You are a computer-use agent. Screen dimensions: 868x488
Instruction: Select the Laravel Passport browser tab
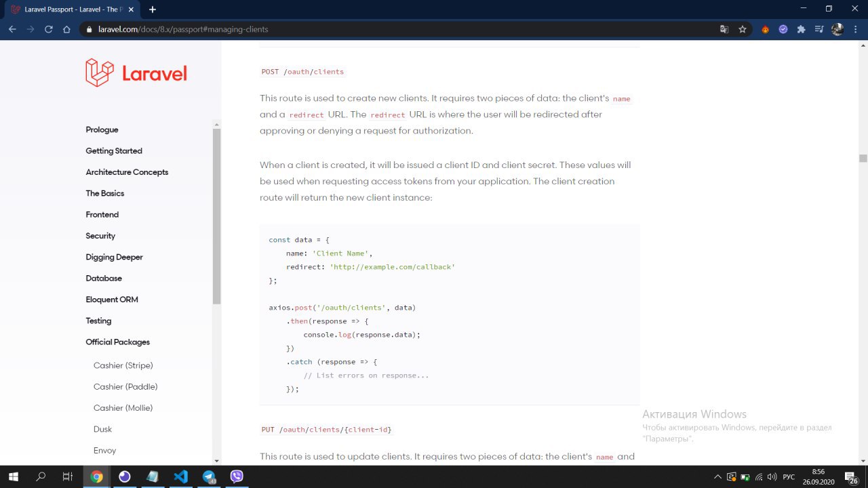(73, 9)
